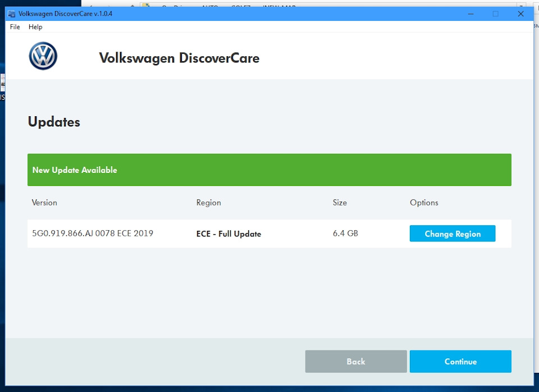
Task: Click the Region column header
Action: (209, 203)
